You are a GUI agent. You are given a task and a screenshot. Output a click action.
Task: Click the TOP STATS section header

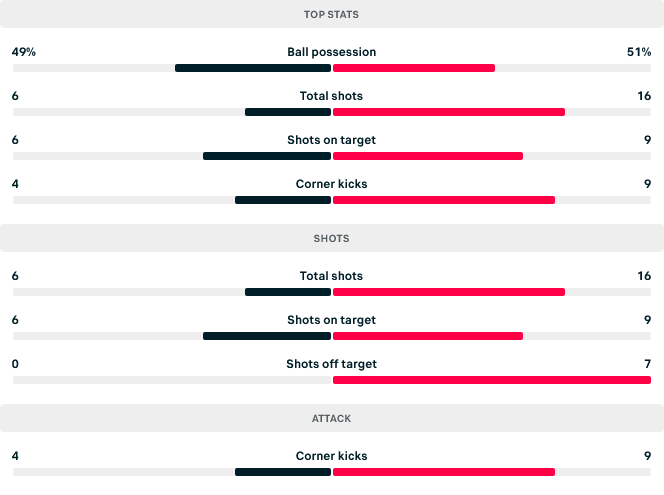point(331,15)
